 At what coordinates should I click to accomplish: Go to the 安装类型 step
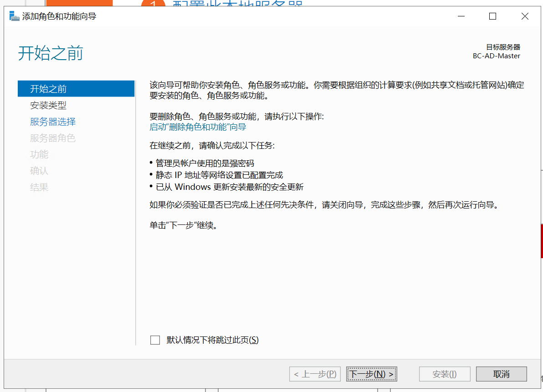(48, 105)
